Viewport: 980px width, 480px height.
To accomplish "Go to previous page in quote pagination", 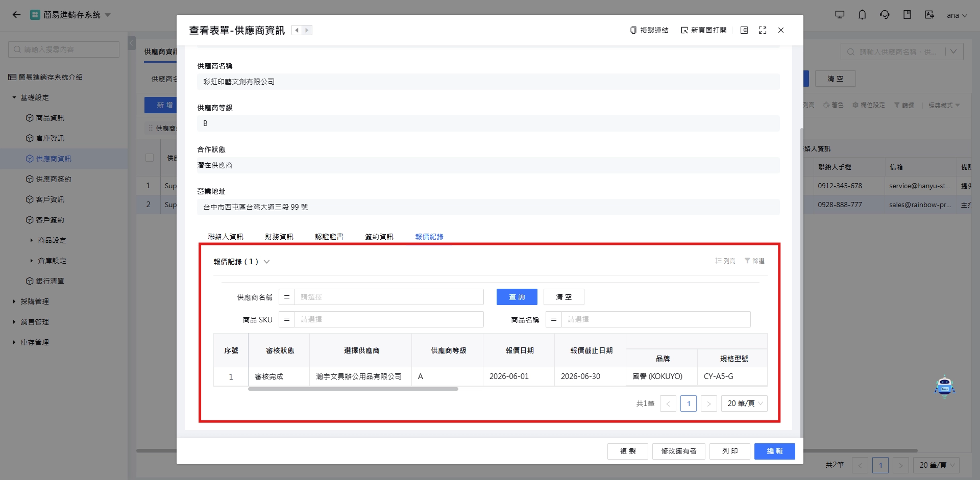I will point(668,403).
